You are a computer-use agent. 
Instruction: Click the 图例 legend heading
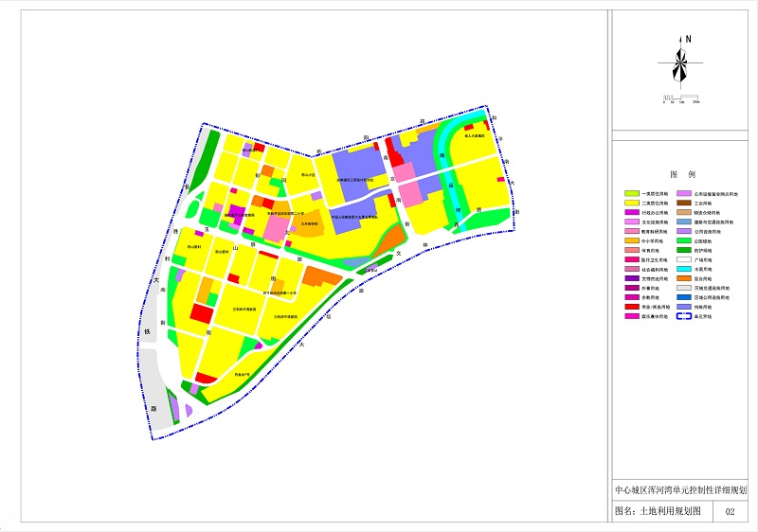point(682,175)
